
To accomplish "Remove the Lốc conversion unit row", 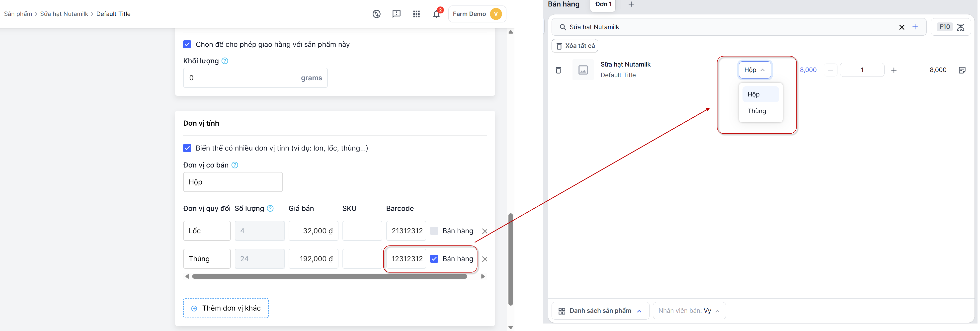I will point(484,231).
